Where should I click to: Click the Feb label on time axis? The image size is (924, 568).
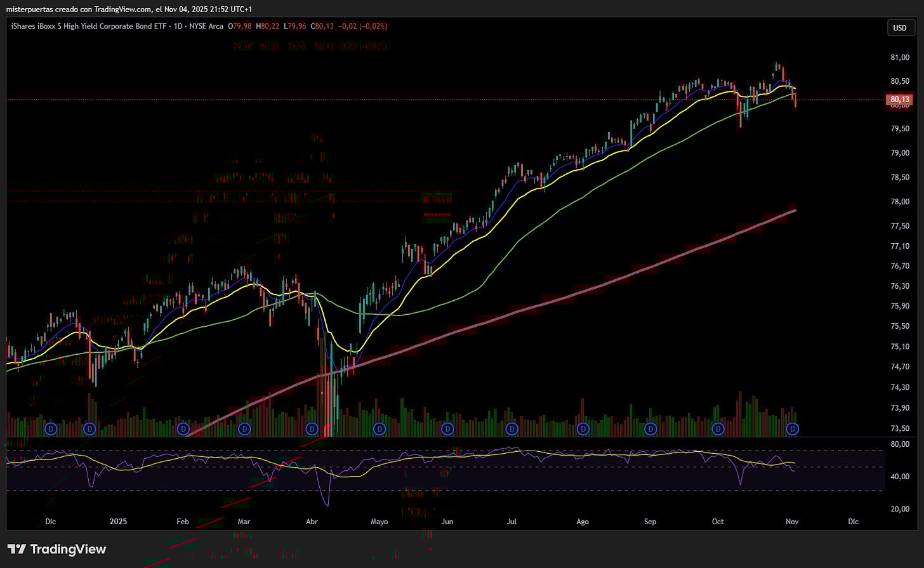click(183, 522)
